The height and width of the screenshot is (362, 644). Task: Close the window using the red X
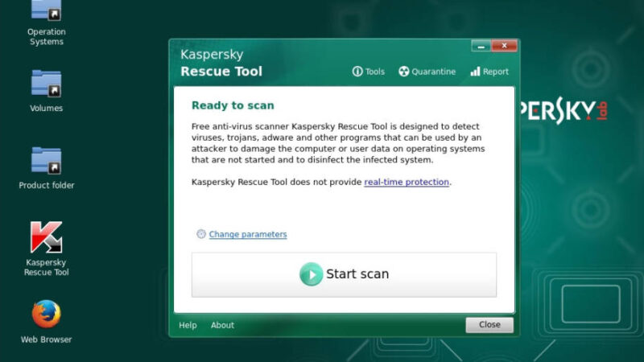(x=504, y=46)
